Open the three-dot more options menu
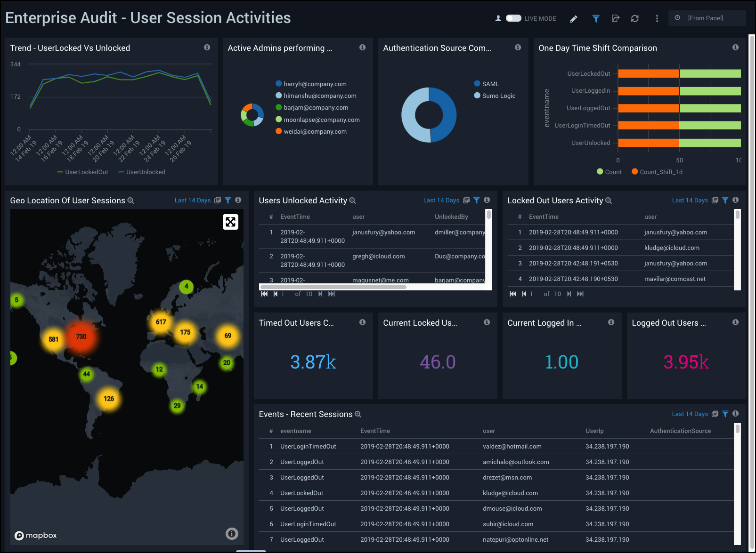 pyautogui.click(x=657, y=18)
